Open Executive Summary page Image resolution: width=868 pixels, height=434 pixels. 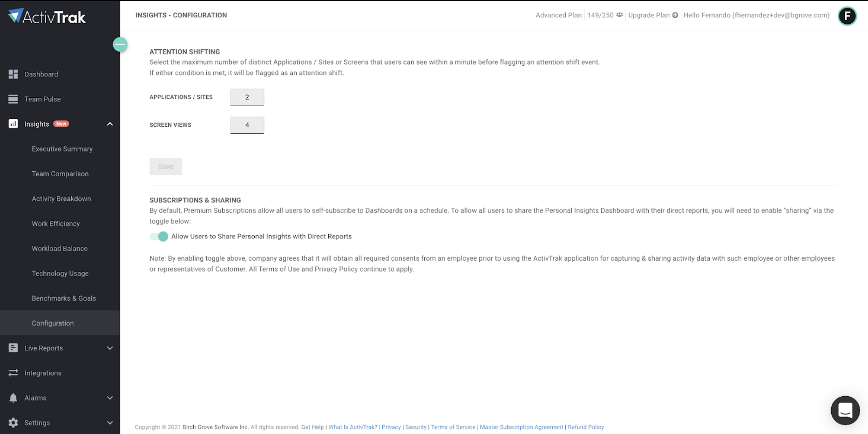point(62,149)
